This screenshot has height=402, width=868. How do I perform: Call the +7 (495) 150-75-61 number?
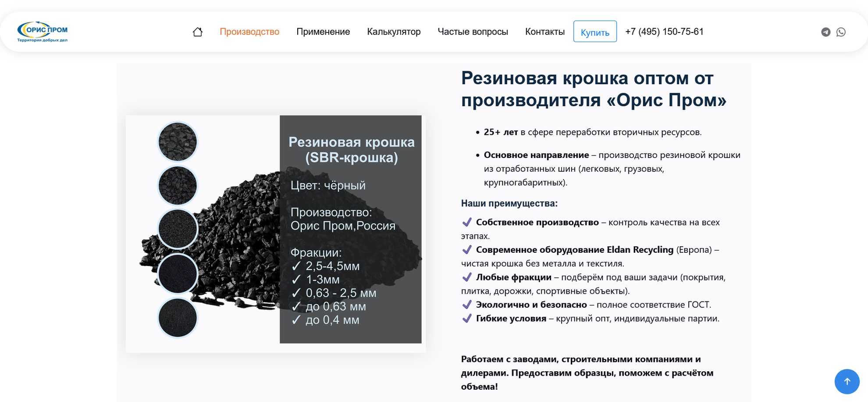(x=664, y=32)
